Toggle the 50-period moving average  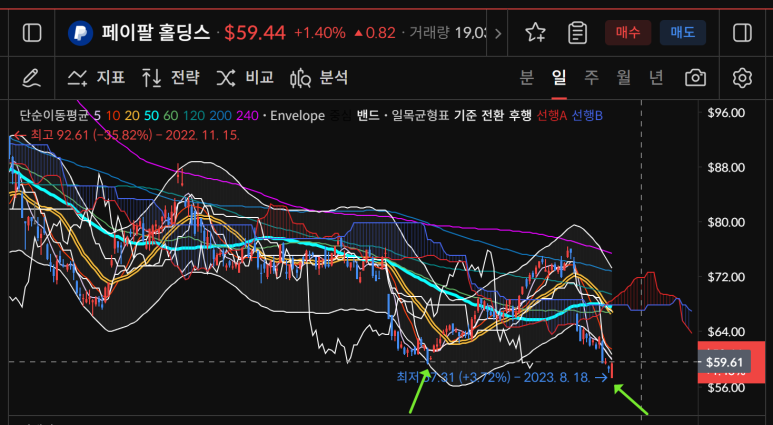(x=151, y=116)
